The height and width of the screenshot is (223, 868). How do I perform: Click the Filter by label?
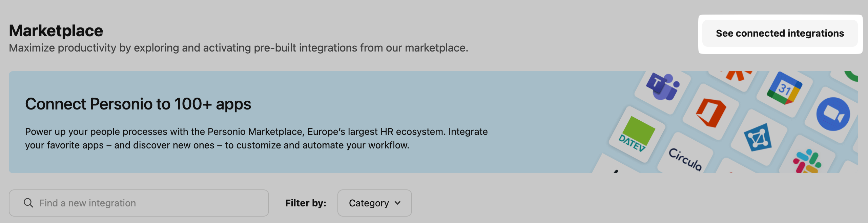306,203
